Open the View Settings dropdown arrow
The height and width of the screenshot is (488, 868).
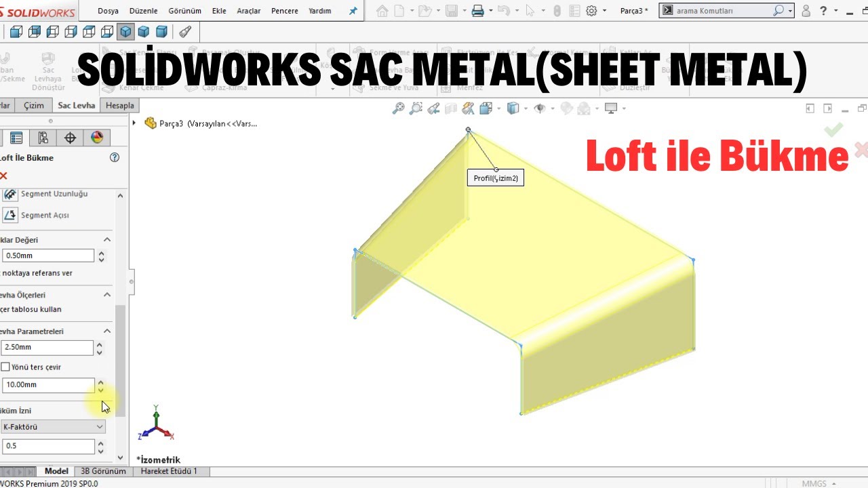(x=624, y=108)
